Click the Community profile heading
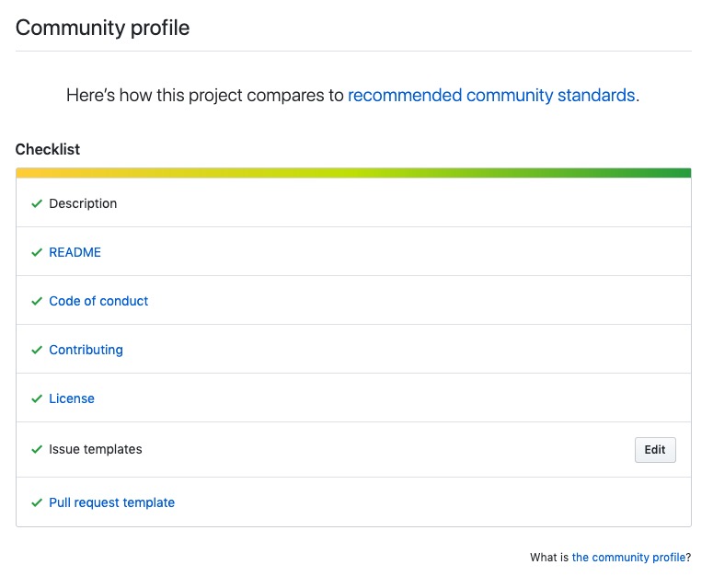 (103, 28)
